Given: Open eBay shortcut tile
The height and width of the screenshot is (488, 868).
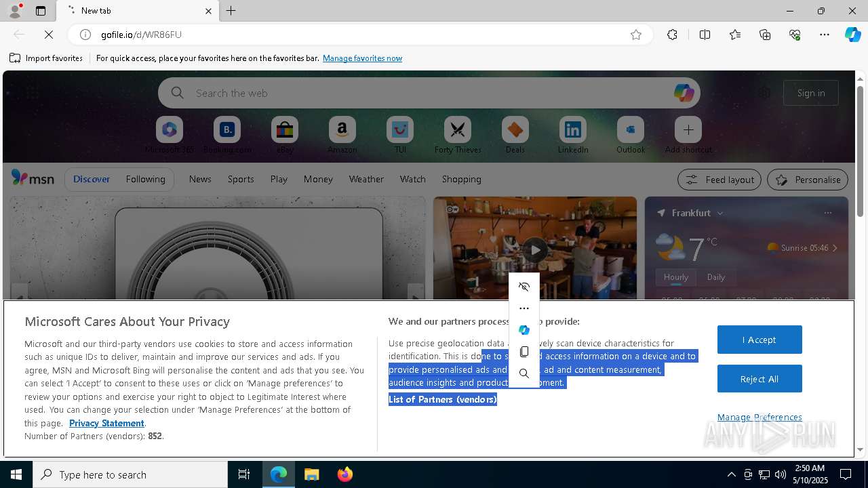Looking at the screenshot, I should pyautogui.click(x=285, y=135).
